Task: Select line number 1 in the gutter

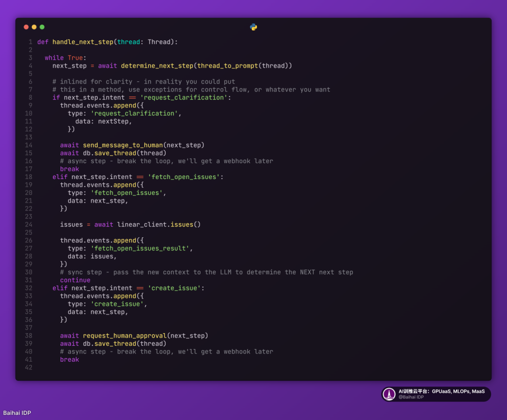Action: (30, 42)
